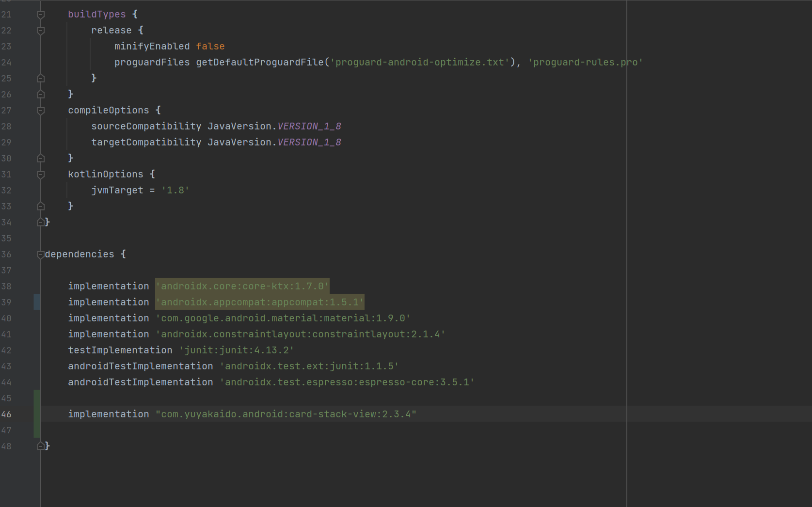Click the androidx.test.ext:junit:1.1.5 string
The height and width of the screenshot is (507, 812).
point(309,366)
